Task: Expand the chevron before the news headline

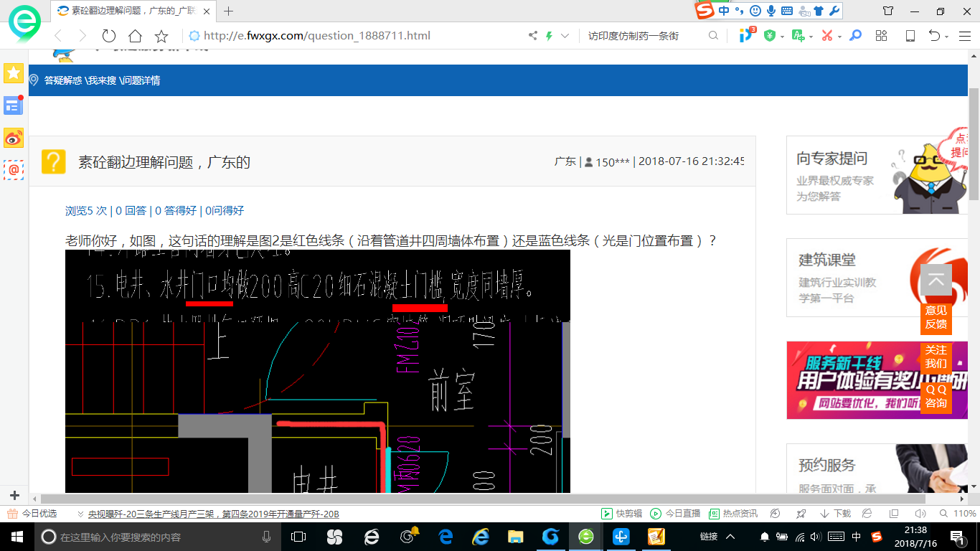Action: pyautogui.click(x=80, y=514)
